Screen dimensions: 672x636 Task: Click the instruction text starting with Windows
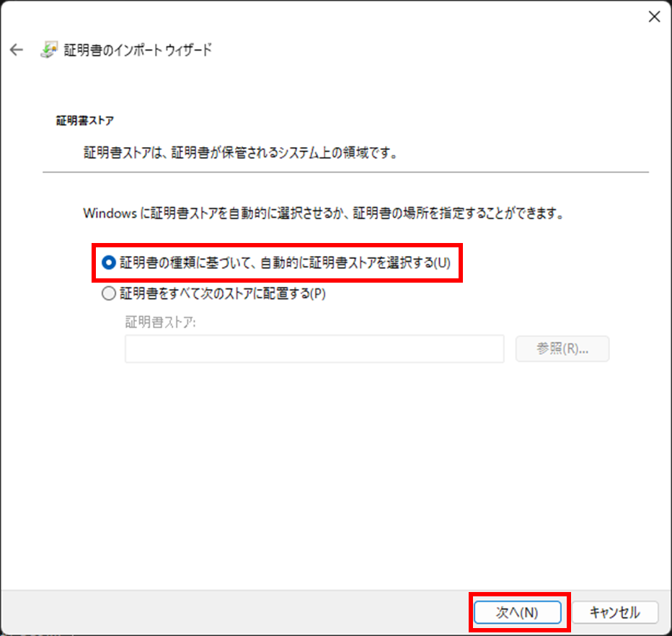(x=322, y=213)
